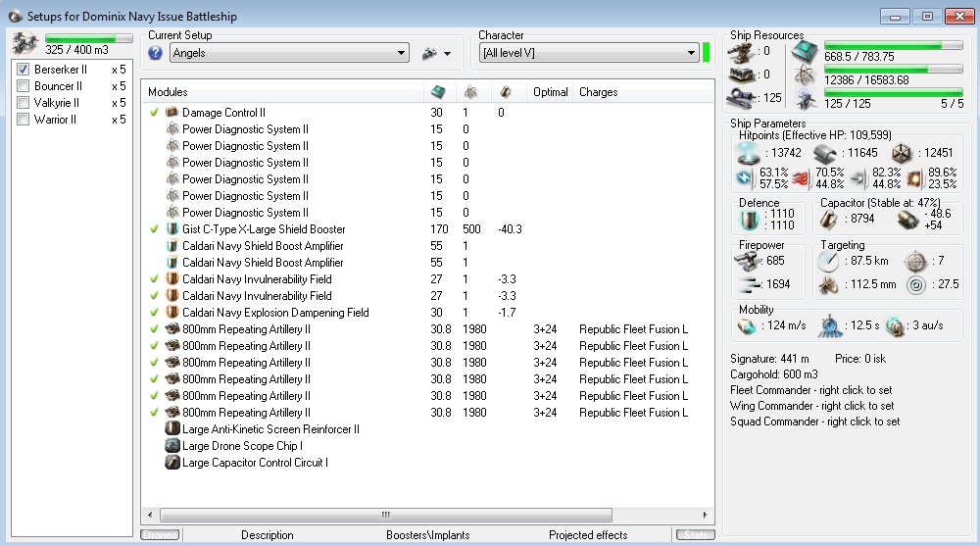
Task: Click the CPU column header icon
Action: pos(438,92)
